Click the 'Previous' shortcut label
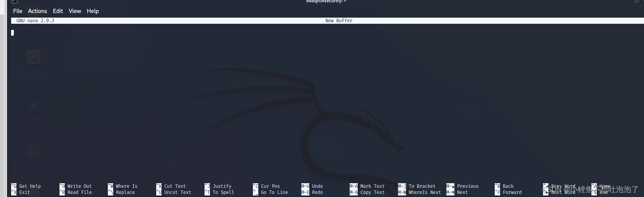644x197 pixels. pos(468,186)
